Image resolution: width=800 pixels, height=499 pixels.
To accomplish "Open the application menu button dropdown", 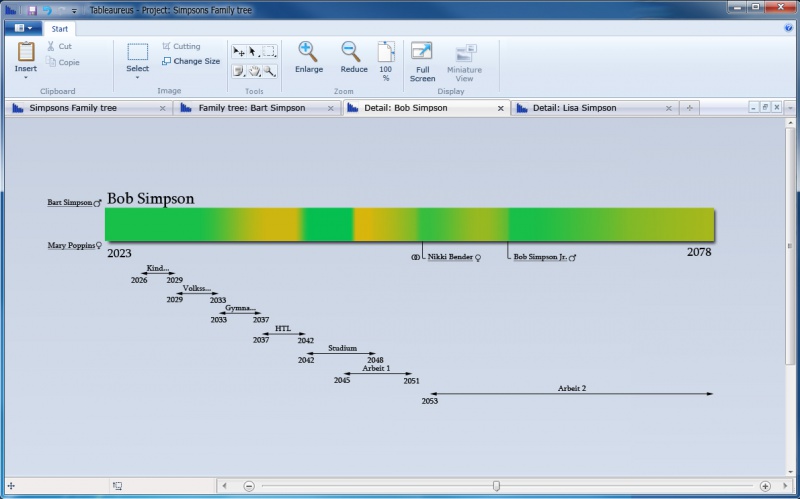I will point(20,29).
